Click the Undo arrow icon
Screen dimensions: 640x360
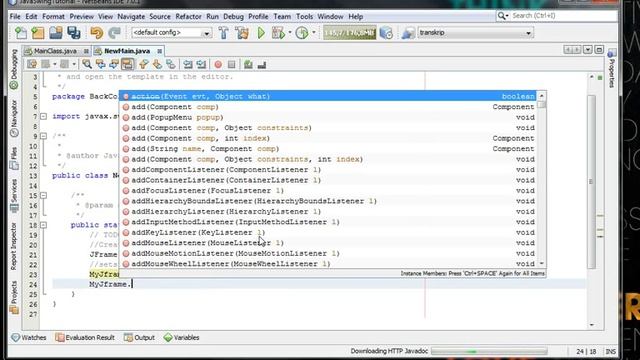tap(97, 33)
